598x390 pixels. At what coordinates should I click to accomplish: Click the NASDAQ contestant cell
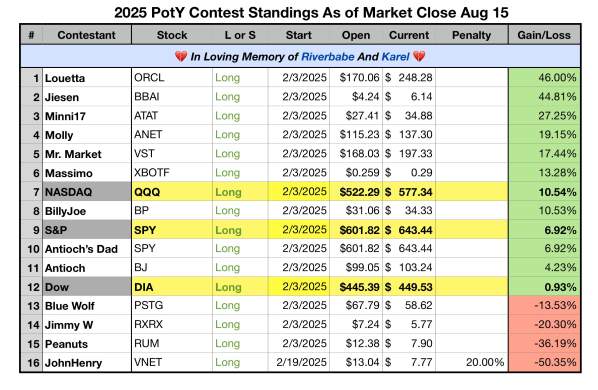(x=87, y=192)
